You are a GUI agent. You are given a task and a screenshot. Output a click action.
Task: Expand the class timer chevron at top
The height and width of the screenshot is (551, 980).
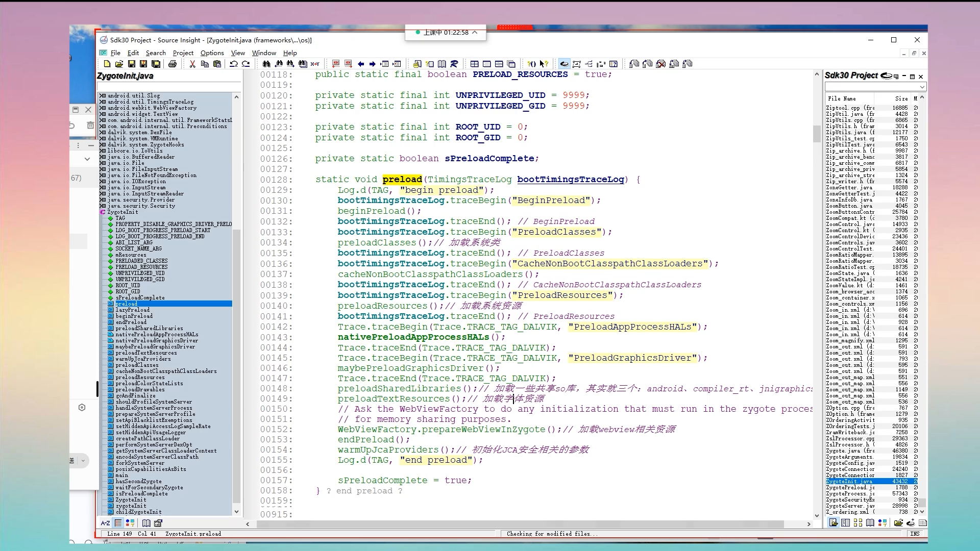click(475, 32)
